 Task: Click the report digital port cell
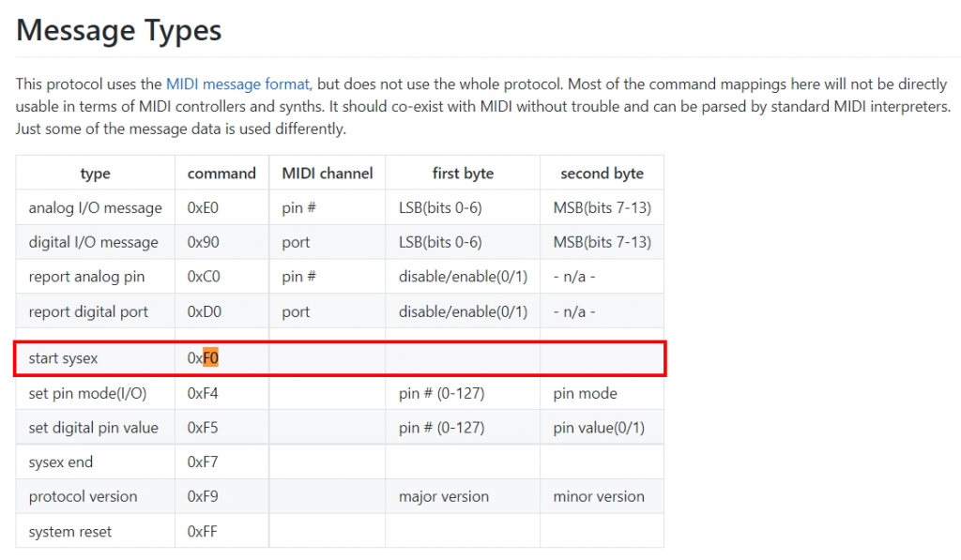pyautogui.click(x=88, y=311)
